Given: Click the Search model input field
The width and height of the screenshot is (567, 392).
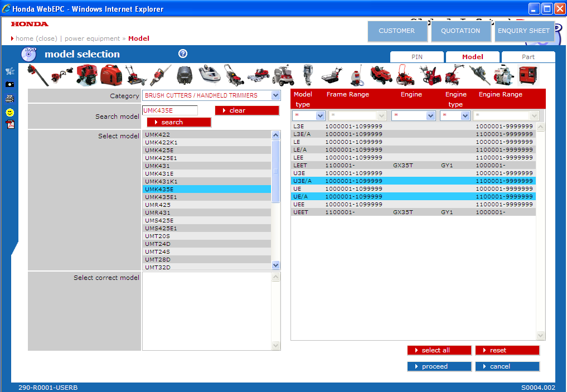Looking at the screenshot, I should (x=170, y=110).
